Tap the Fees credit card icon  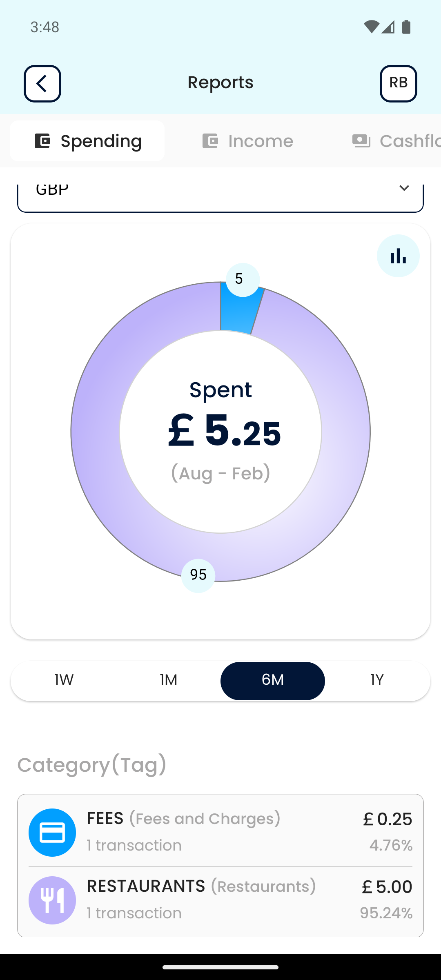[x=52, y=832]
